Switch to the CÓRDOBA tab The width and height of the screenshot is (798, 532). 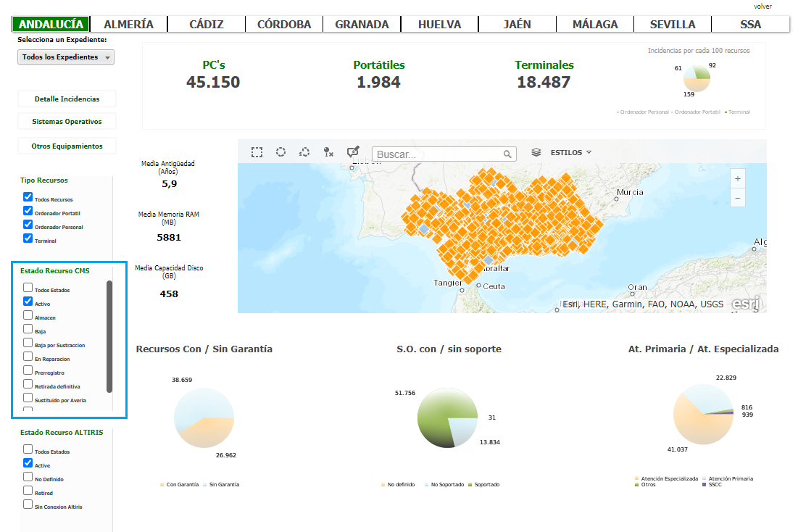coord(284,24)
